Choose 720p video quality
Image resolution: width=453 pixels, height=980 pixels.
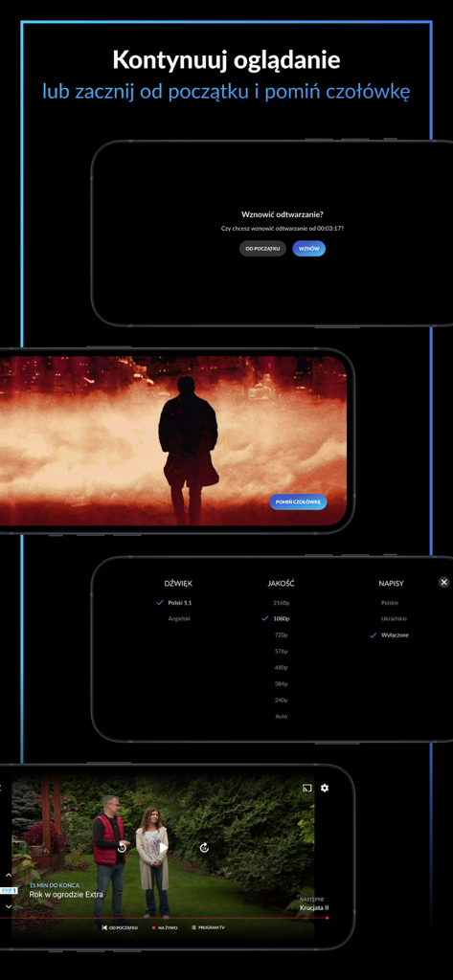[x=282, y=635]
